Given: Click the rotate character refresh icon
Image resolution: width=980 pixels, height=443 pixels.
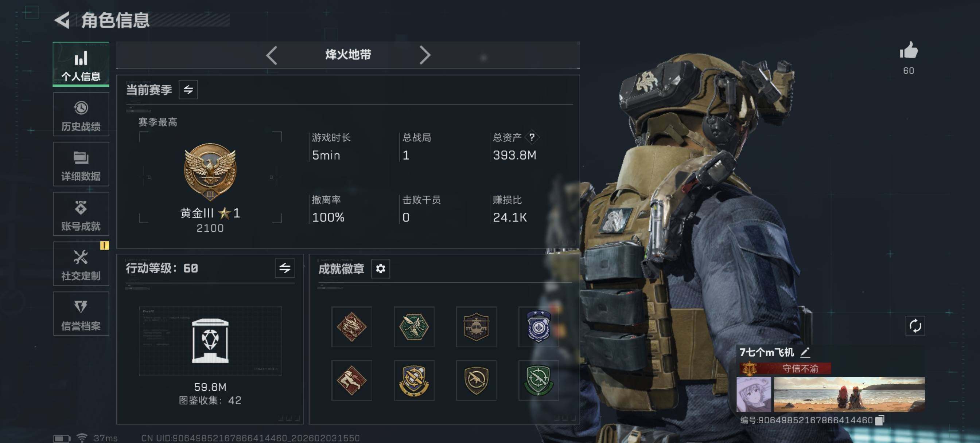Looking at the screenshot, I should coord(915,326).
